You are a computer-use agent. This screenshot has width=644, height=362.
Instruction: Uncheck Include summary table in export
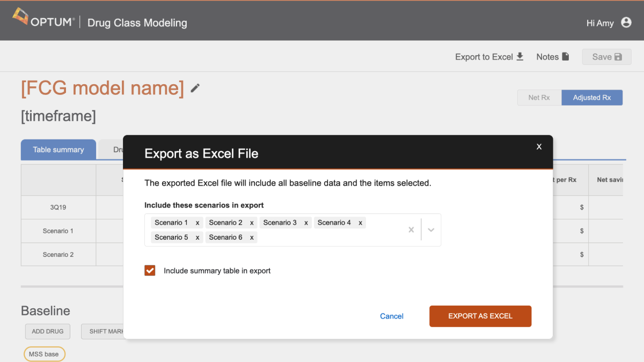150,271
